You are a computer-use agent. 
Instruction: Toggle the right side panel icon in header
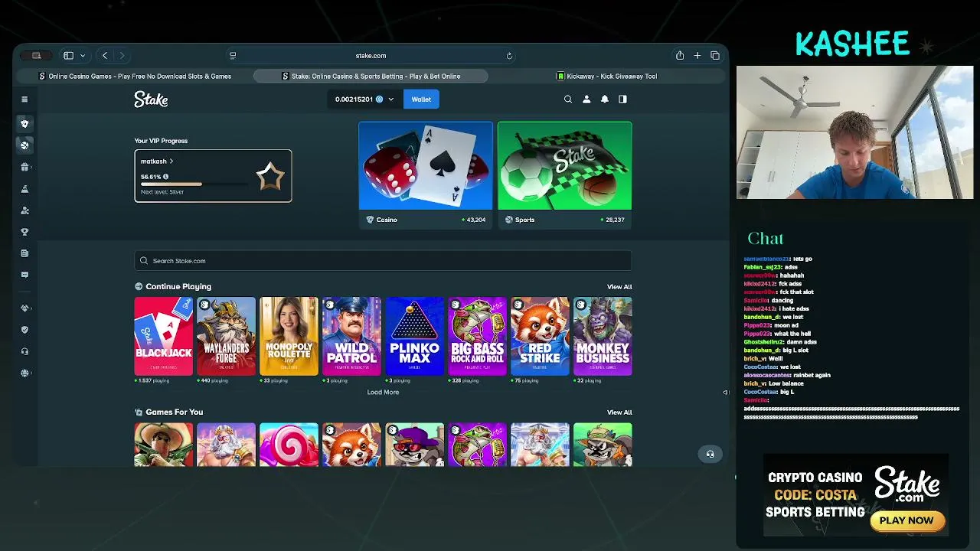622,99
